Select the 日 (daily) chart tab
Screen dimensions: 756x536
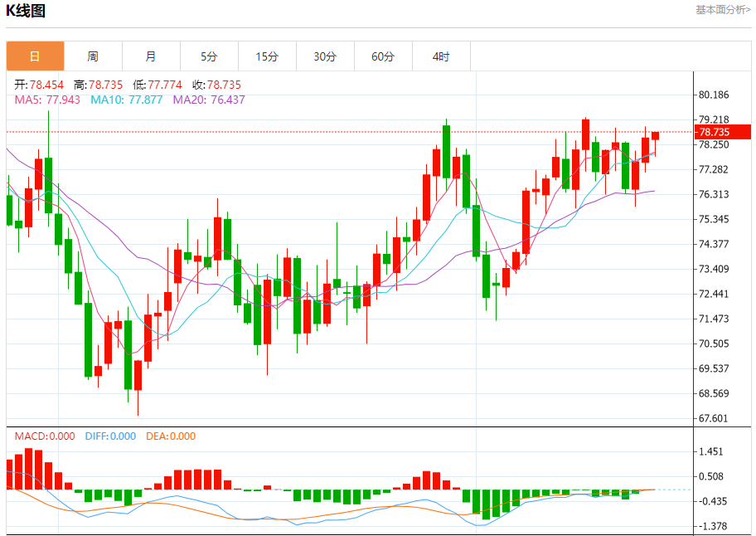[x=35, y=56]
